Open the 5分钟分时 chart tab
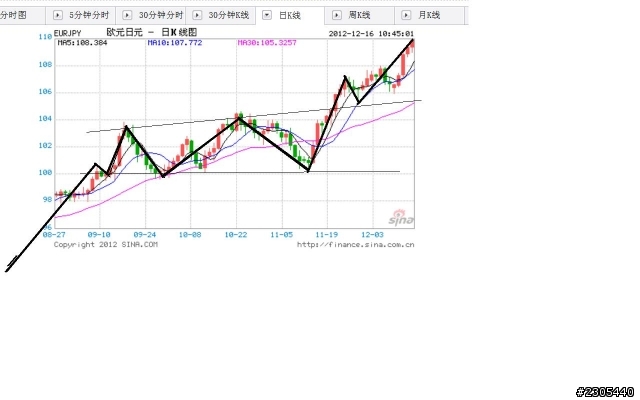 [80, 16]
